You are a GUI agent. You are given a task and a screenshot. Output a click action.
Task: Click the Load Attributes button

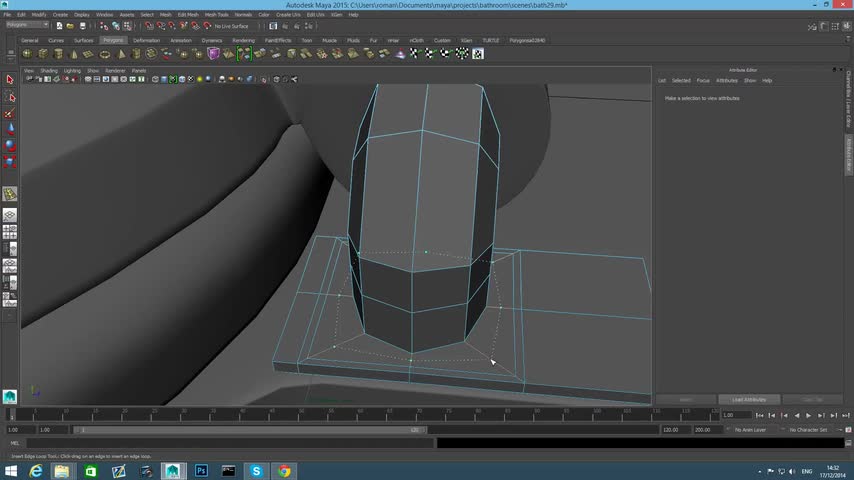point(749,400)
